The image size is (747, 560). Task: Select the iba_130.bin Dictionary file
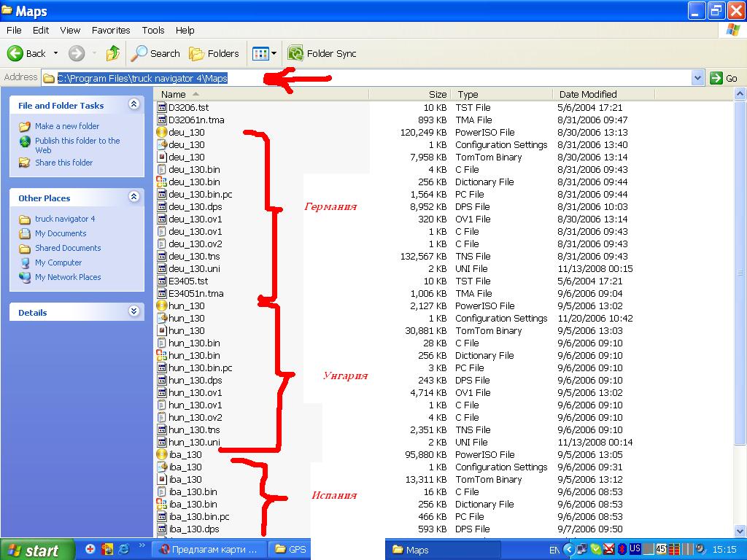click(x=193, y=505)
